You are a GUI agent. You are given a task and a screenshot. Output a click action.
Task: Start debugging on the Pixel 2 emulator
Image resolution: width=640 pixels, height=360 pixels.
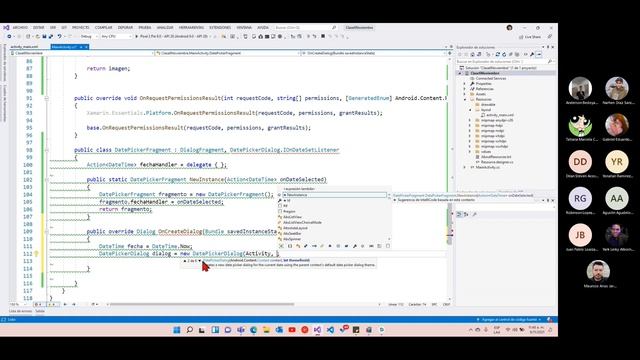(x=173, y=36)
